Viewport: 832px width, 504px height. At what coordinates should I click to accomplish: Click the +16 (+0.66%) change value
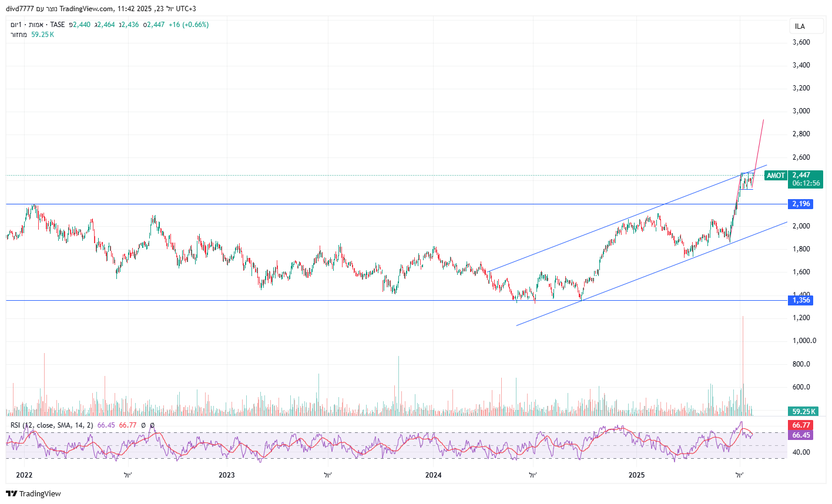(x=189, y=25)
